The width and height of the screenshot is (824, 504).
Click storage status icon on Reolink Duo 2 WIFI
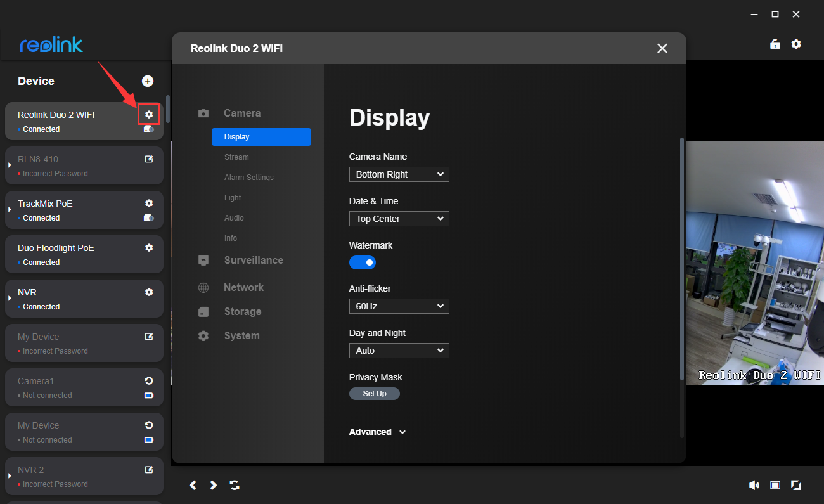tap(149, 129)
